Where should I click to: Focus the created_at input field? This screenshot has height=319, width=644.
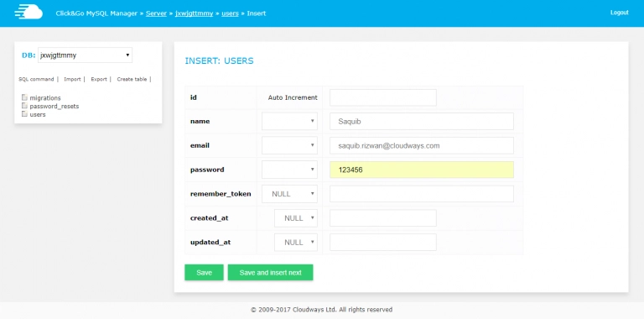(x=382, y=218)
